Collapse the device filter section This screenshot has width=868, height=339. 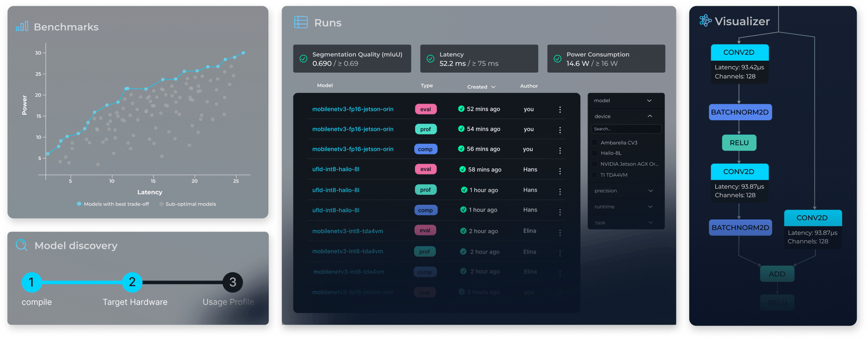tap(650, 116)
